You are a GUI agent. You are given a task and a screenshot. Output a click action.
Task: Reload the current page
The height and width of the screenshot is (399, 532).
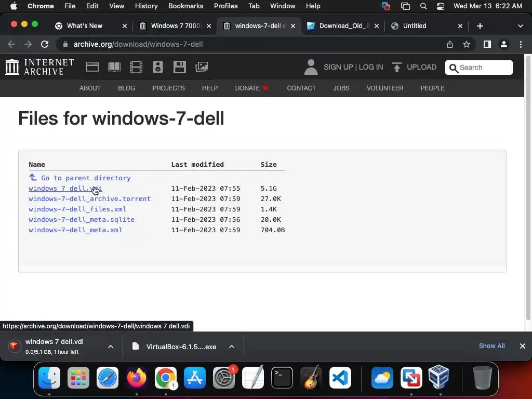45,44
